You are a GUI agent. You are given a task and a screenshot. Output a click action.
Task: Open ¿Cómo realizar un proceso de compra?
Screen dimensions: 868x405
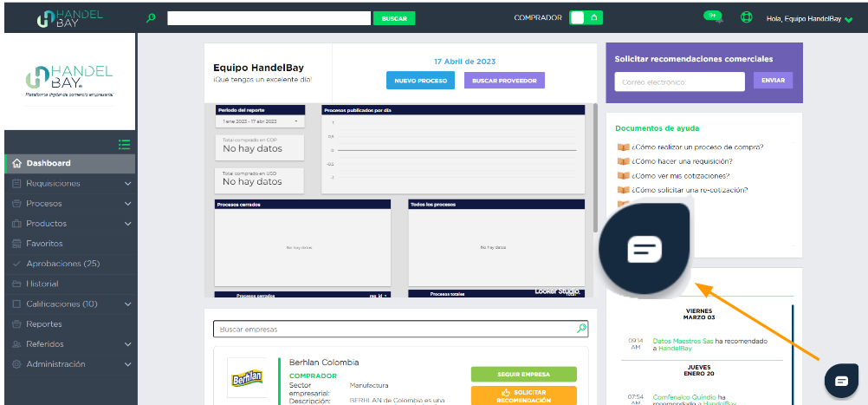tap(697, 147)
